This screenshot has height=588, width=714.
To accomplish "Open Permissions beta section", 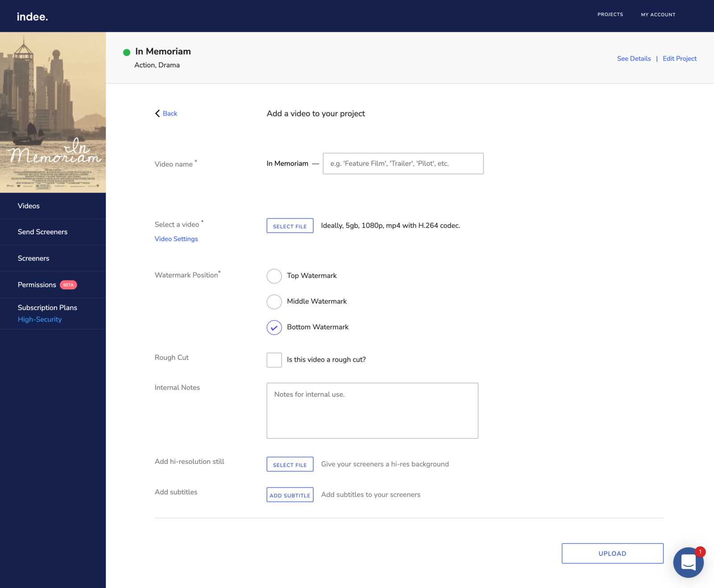I will pyautogui.click(x=37, y=285).
